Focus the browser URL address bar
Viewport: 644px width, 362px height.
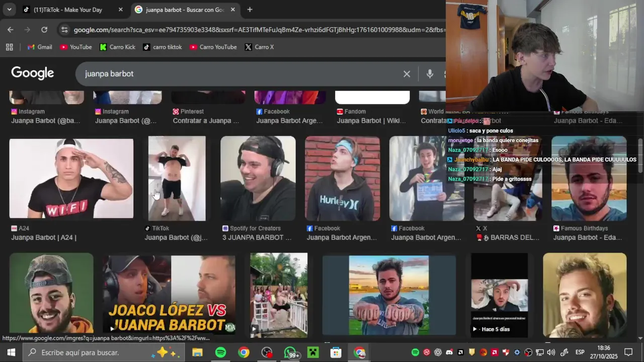point(259,30)
